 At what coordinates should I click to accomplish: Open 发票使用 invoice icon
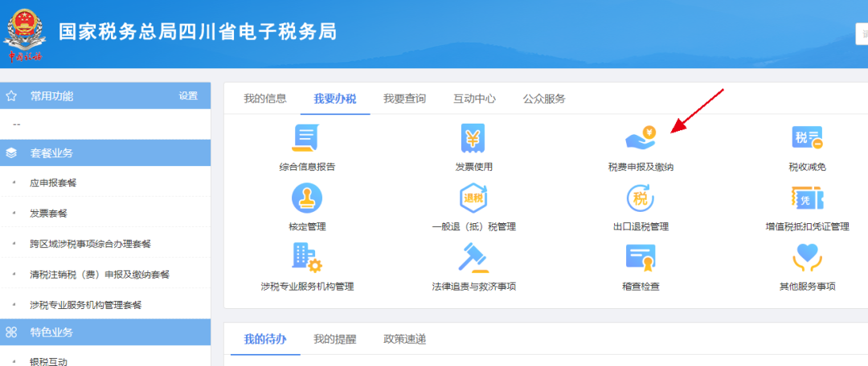(473, 138)
